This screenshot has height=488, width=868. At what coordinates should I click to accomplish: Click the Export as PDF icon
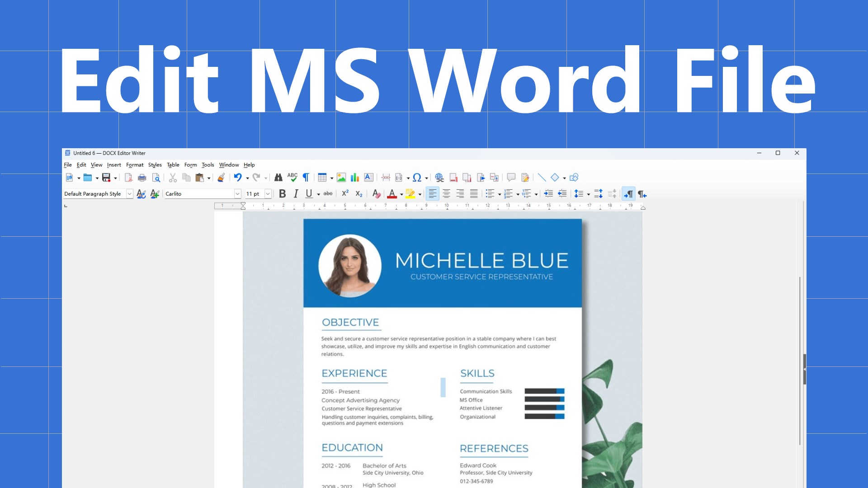[128, 178]
